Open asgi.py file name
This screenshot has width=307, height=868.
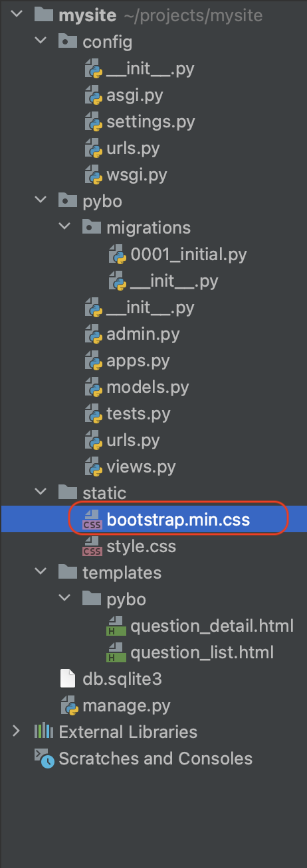pos(135,96)
